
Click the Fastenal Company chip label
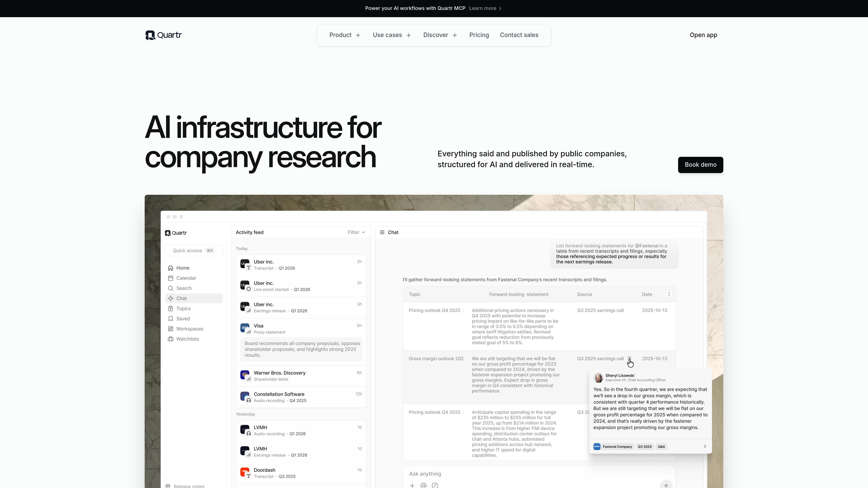617,447
